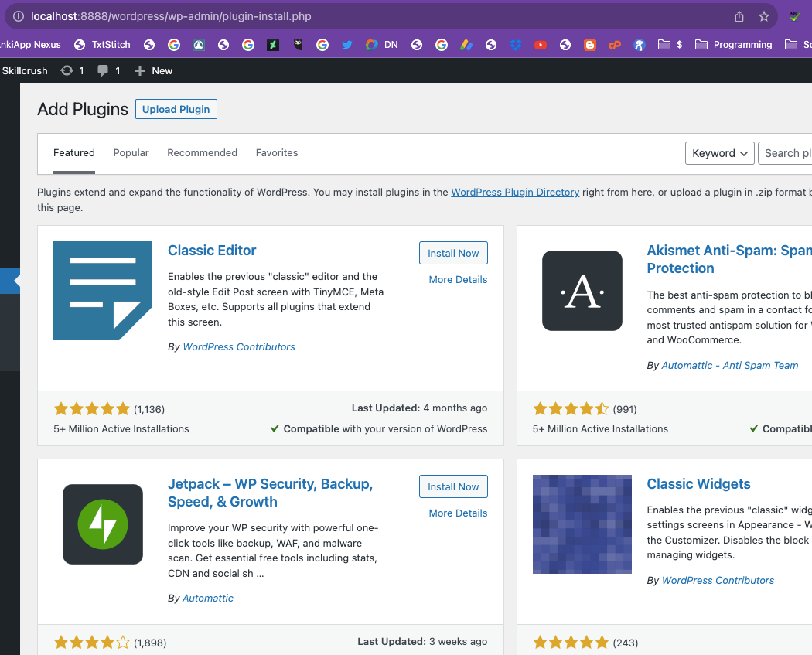Screen dimensions: 812x655
Task: Click the comments bubble icon in admin bar
Action: pyautogui.click(x=109, y=70)
